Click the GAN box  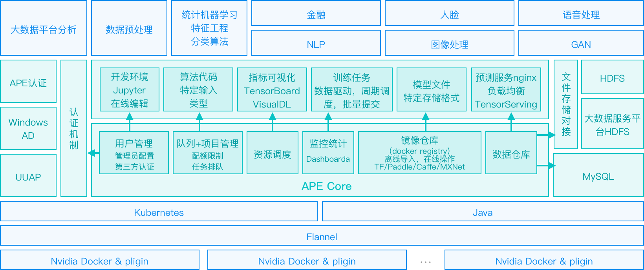581,43
